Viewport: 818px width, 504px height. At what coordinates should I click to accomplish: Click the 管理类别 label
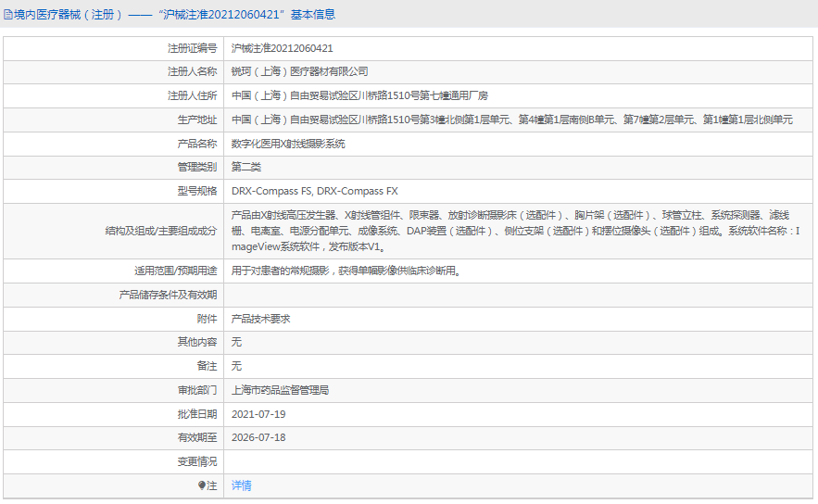(x=197, y=168)
